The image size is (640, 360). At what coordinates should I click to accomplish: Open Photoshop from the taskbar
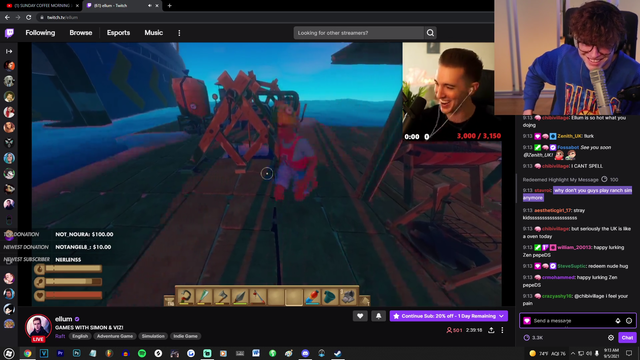[77, 353]
